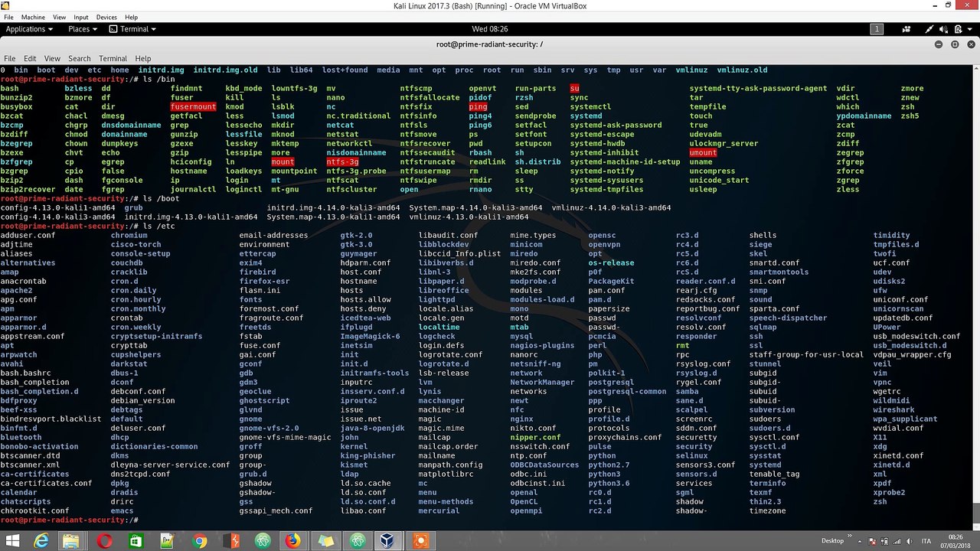Open the Kali clock showing Wed 08:26

click(x=490, y=29)
